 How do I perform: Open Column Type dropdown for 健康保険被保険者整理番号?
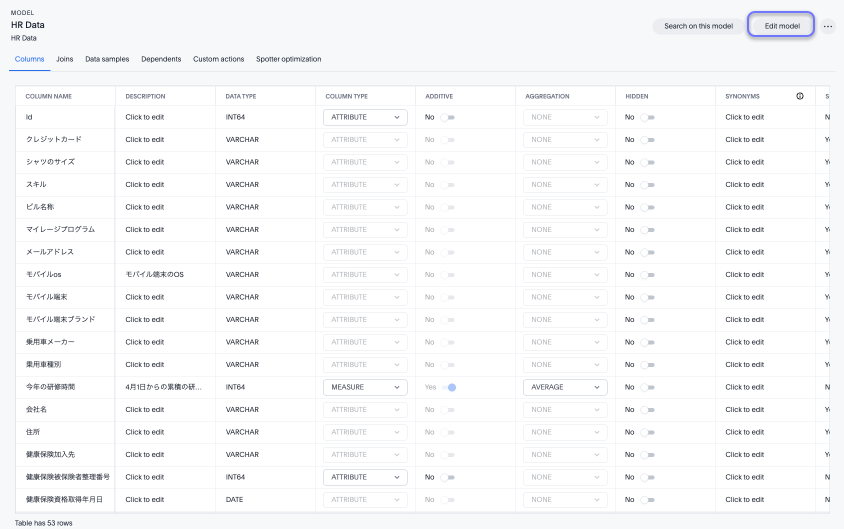click(x=365, y=477)
